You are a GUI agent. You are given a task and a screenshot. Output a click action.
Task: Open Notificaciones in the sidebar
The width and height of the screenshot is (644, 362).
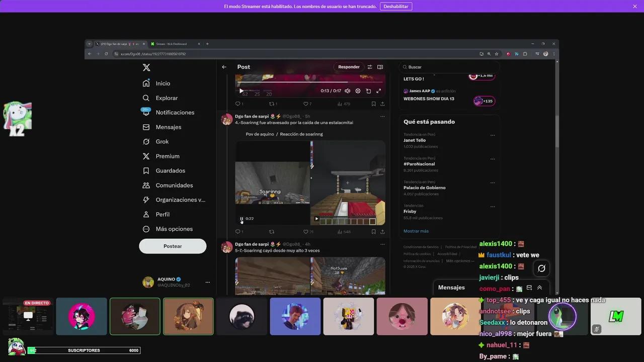pos(169,113)
